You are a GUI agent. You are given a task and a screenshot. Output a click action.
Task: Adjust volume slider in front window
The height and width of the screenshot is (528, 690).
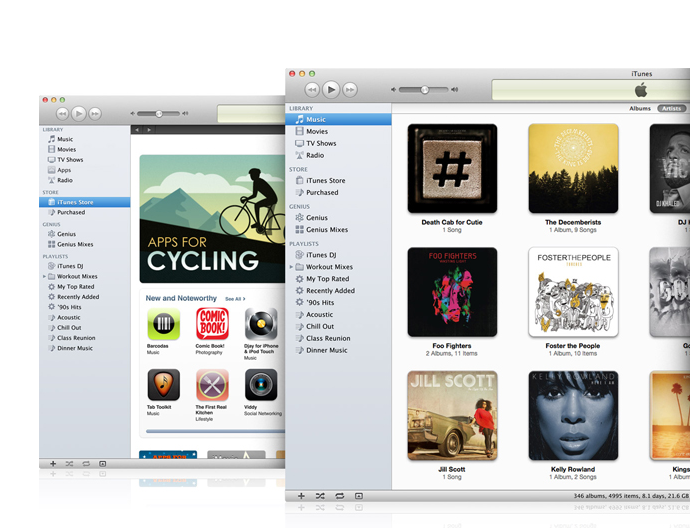[424, 90]
